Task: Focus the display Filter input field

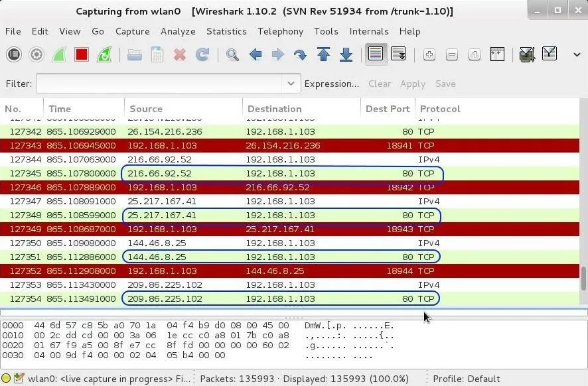Action: click(159, 84)
